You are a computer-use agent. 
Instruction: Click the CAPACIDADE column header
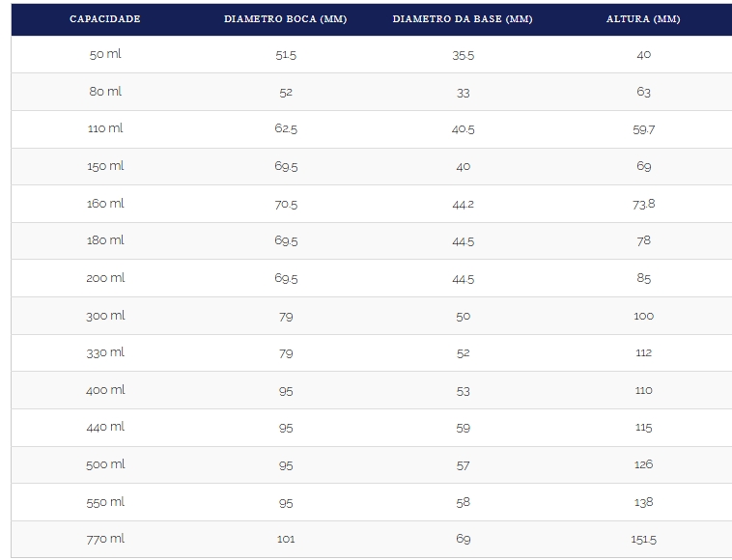[x=105, y=19]
